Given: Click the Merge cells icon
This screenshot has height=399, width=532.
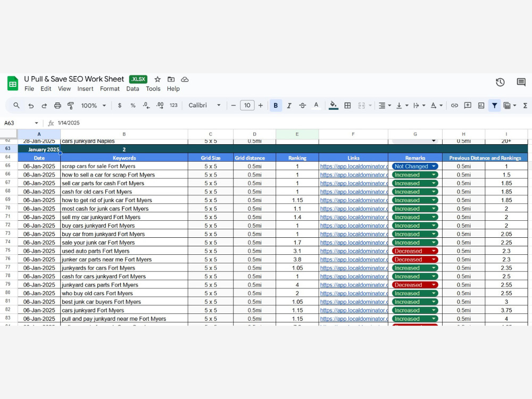Looking at the screenshot, I should pyautogui.click(x=362, y=105).
